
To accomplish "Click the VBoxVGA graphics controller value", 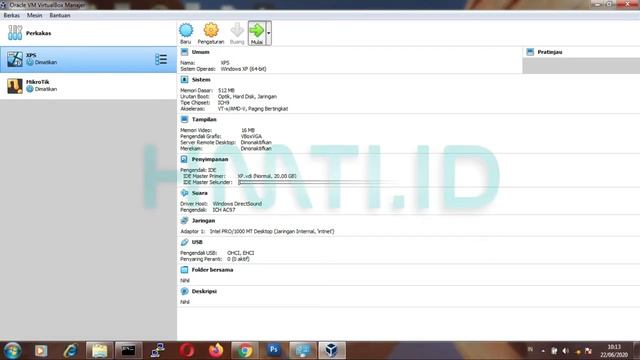I will [x=251, y=136].
